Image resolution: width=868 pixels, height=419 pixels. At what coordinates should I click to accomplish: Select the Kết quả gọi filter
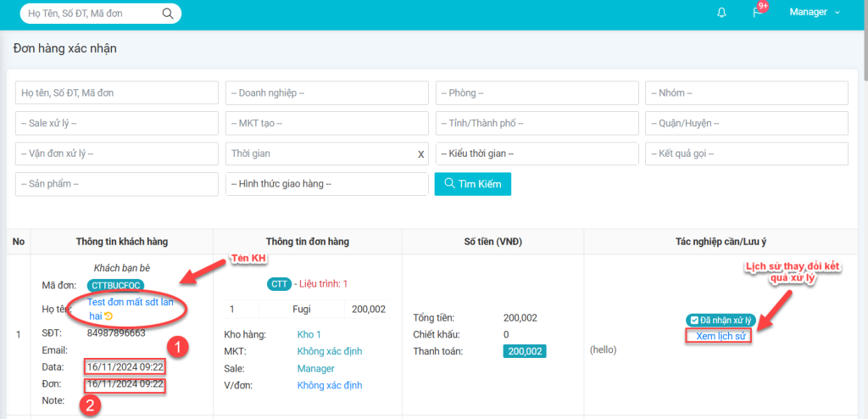point(747,154)
